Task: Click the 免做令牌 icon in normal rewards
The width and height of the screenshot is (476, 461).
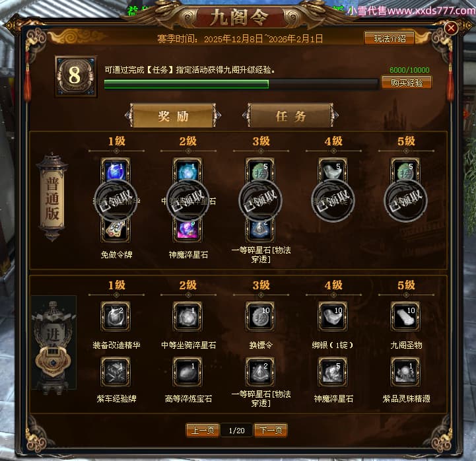Action: tap(116, 230)
